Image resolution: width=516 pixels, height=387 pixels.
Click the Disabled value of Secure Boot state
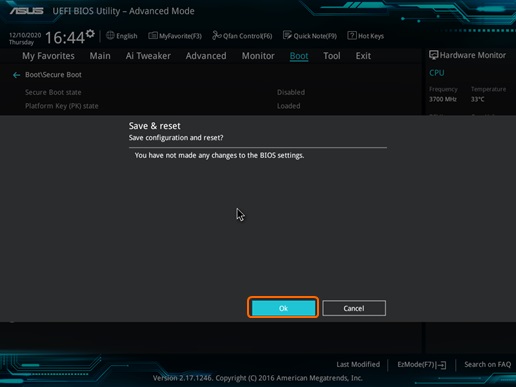pyautogui.click(x=291, y=92)
